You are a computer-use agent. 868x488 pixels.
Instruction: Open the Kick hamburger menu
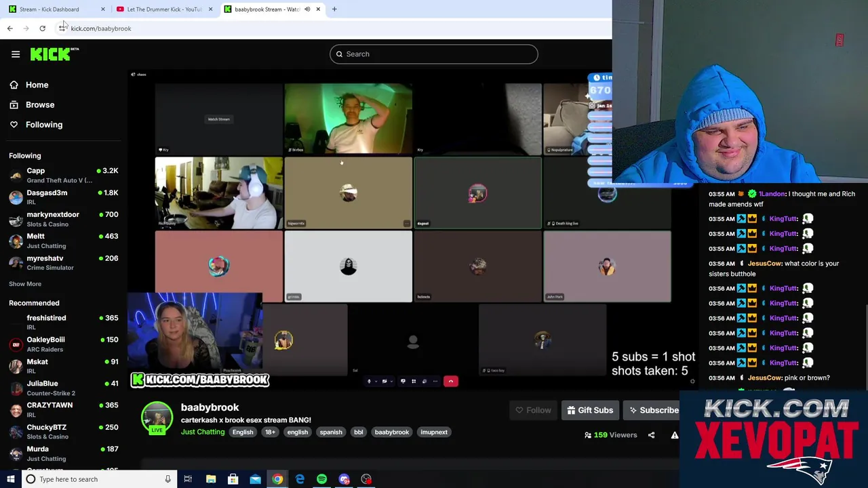point(16,54)
